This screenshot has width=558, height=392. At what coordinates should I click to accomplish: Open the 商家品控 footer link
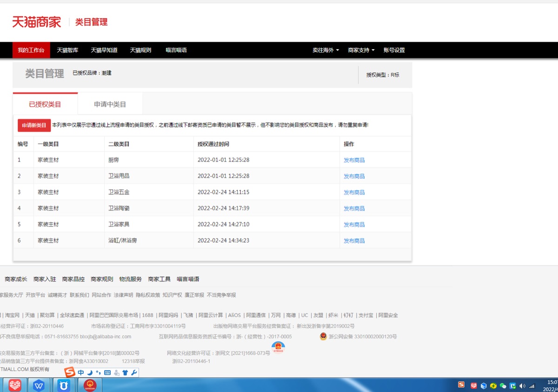(x=73, y=279)
